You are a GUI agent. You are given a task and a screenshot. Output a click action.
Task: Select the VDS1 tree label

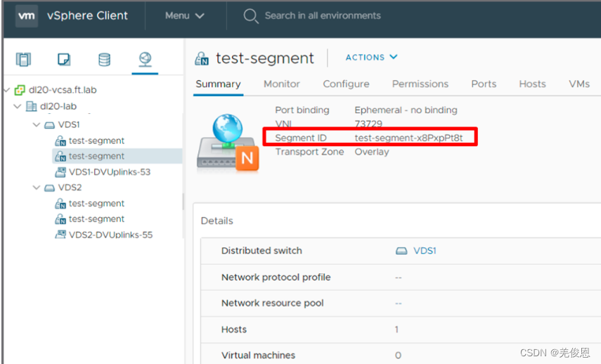click(69, 125)
